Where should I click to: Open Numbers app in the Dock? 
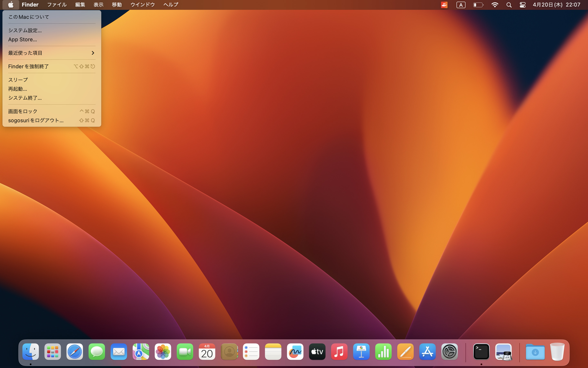pos(383,352)
